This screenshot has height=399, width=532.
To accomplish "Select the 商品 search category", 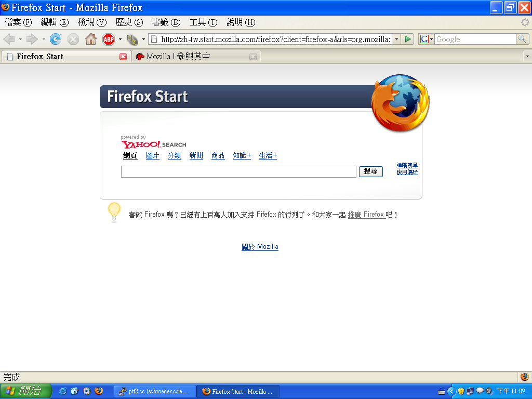I will click(218, 156).
